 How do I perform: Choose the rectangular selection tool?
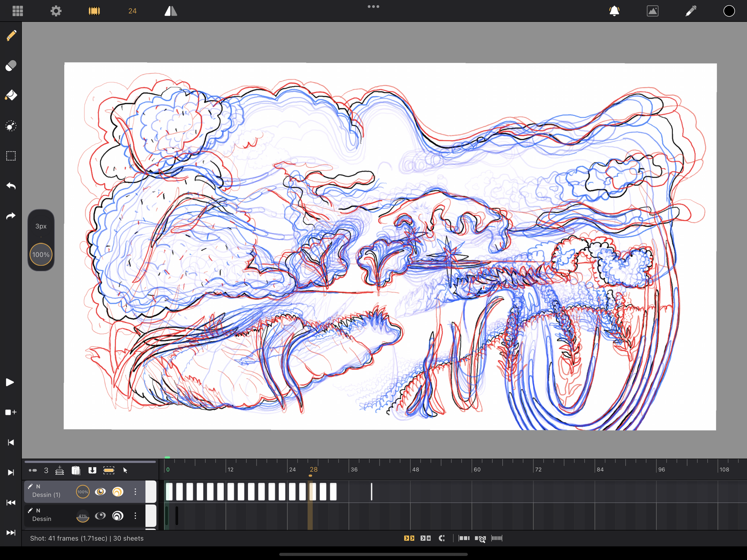(x=11, y=156)
